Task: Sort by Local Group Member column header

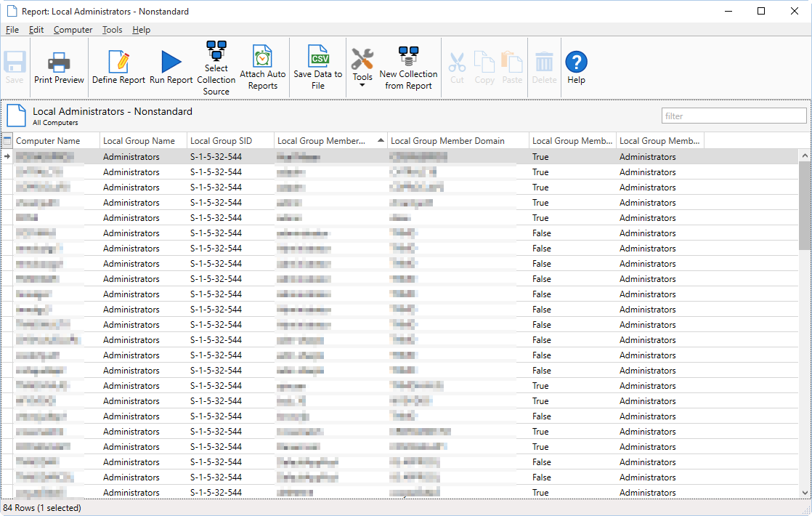Action: coord(323,141)
